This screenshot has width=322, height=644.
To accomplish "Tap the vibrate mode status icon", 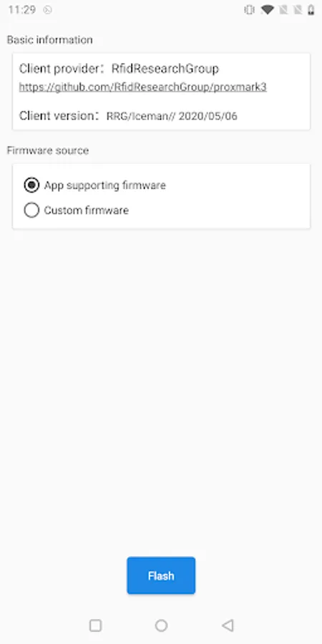I will (249, 10).
